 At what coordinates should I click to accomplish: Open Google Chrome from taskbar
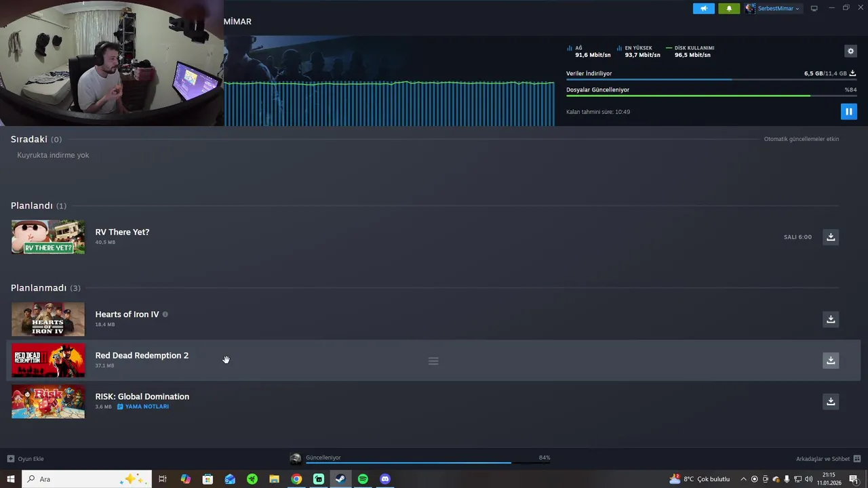(x=296, y=479)
